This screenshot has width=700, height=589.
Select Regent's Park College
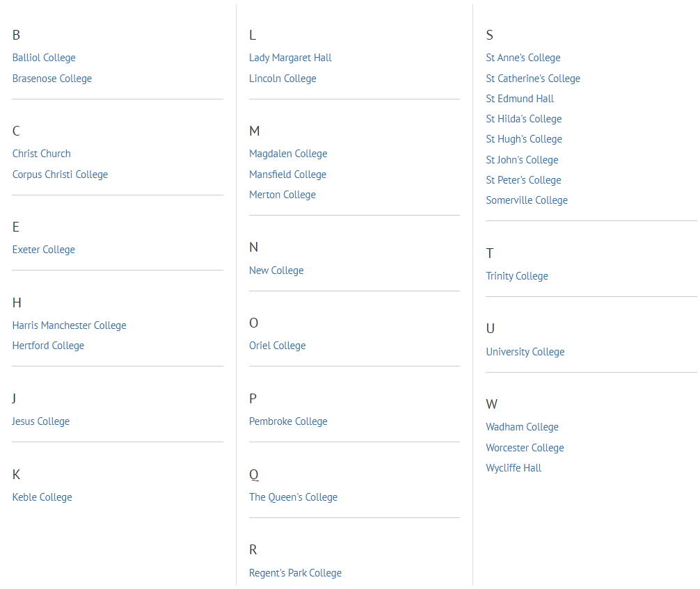click(295, 573)
